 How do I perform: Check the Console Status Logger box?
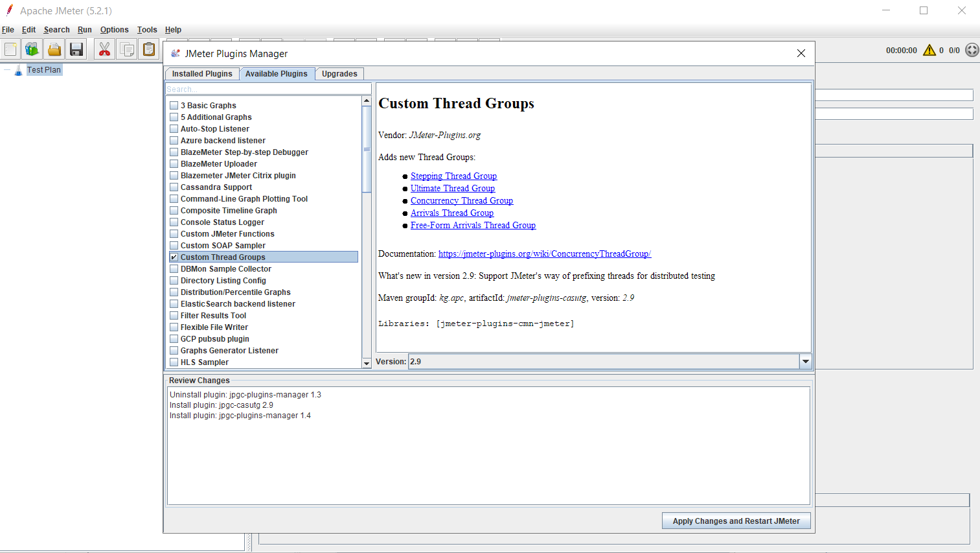[174, 222]
